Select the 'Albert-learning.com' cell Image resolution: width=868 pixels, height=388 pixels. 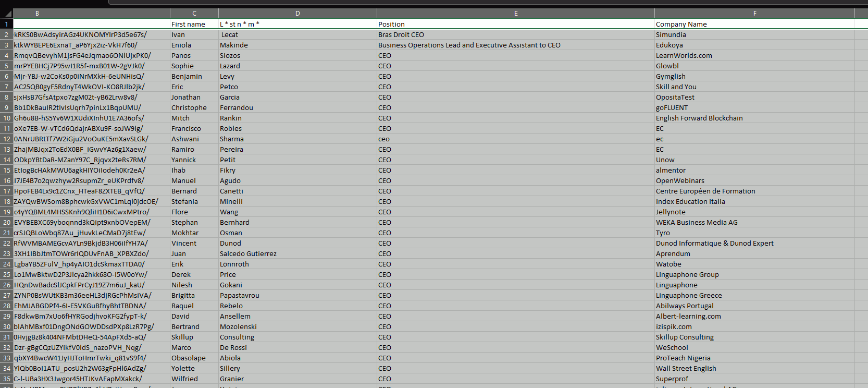[x=754, y=316]
